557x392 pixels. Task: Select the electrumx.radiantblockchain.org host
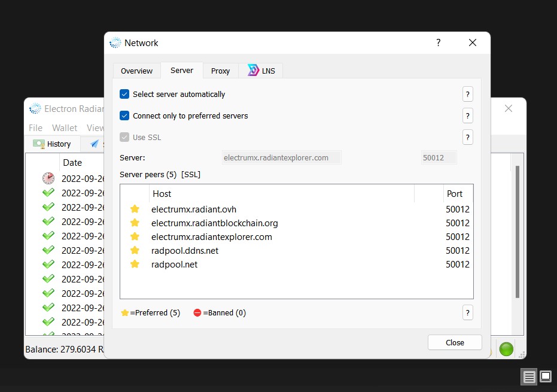pyautogui.click(x=215, y=223)
